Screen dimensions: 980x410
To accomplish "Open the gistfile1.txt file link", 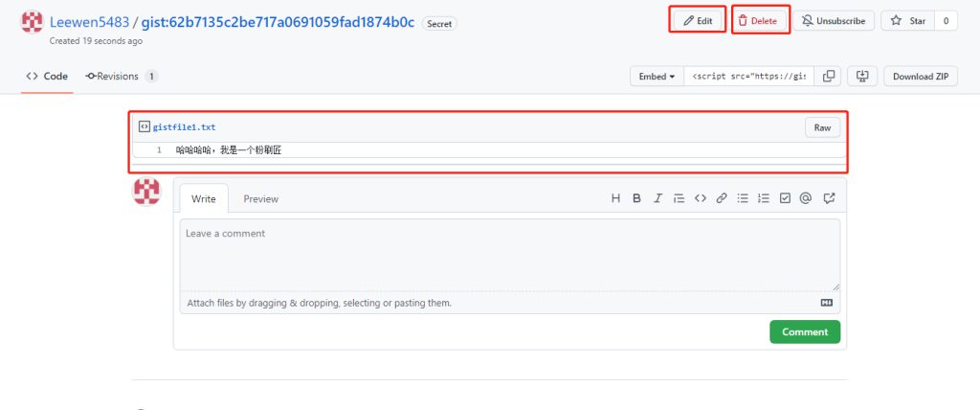I will point(185,127).
